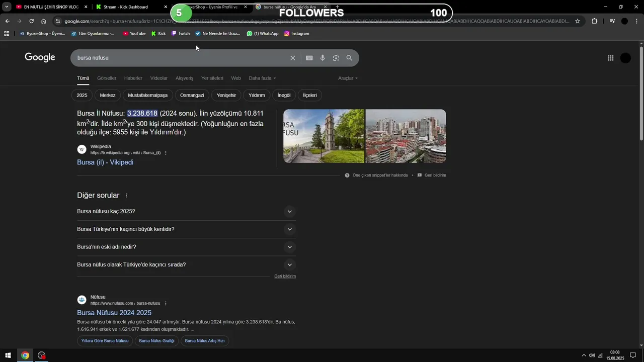This screenshot has height=362, width=644.
Task: Start voice search with the microphone icon
Action: click(x=323, y=58)
